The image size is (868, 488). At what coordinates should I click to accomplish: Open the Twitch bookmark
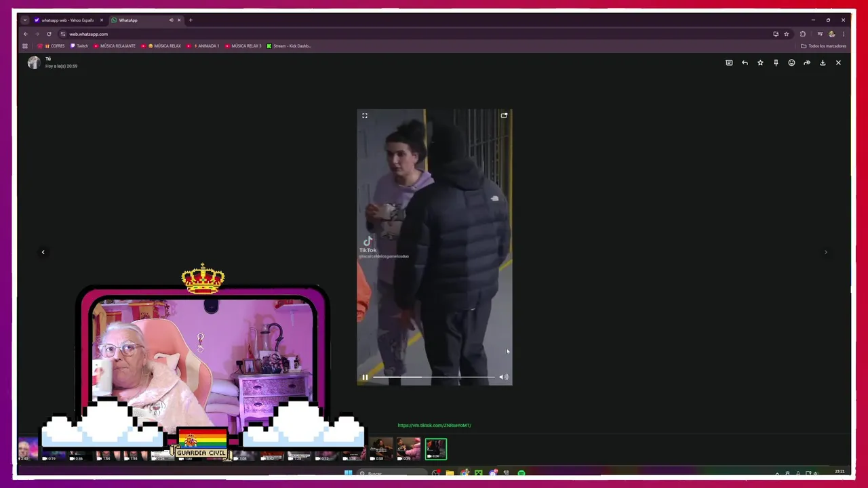(x=79, y=46)
